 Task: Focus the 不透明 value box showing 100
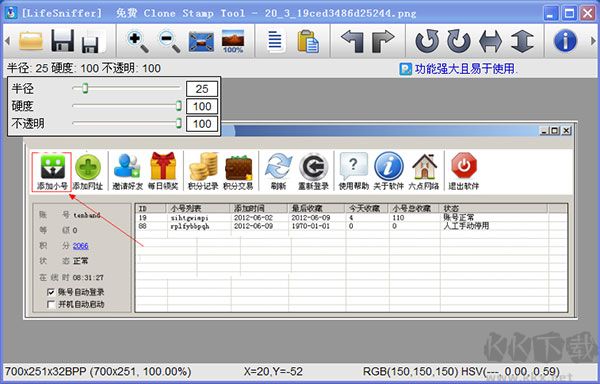coord(202,124)
